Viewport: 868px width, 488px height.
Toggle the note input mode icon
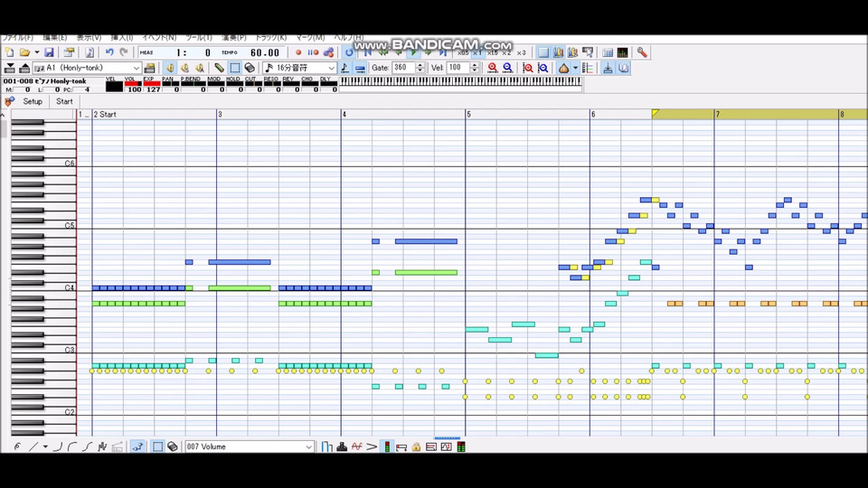[344, 68]
